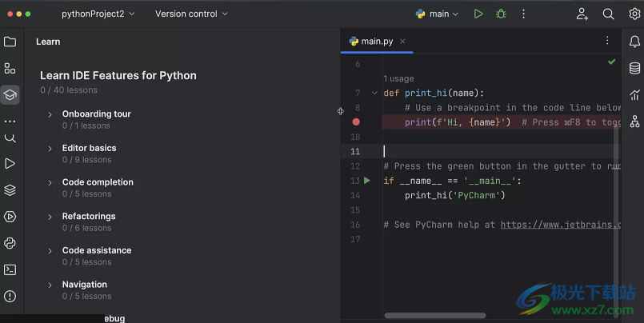
Task: Open IDE settings gear icon
Action: 634,14
